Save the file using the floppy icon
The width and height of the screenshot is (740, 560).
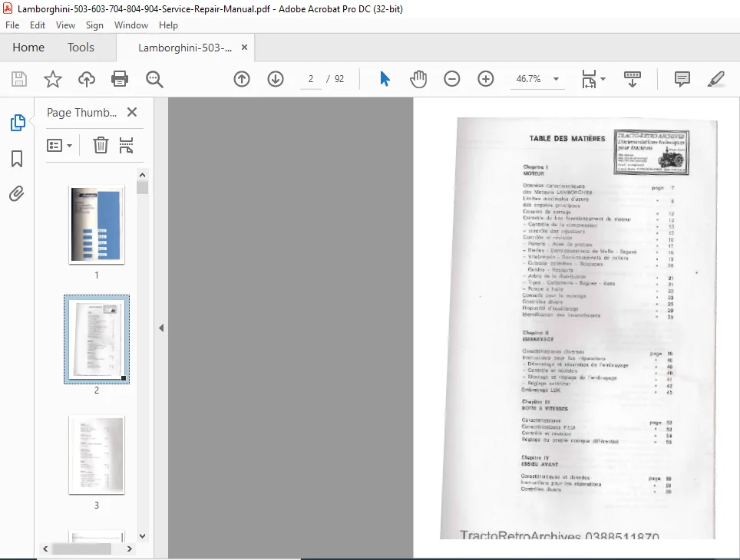19,79
